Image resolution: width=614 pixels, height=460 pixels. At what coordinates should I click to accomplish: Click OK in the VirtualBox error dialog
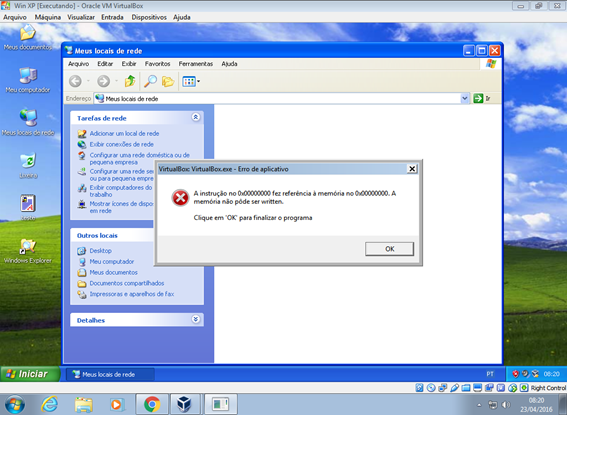point(389,249)
